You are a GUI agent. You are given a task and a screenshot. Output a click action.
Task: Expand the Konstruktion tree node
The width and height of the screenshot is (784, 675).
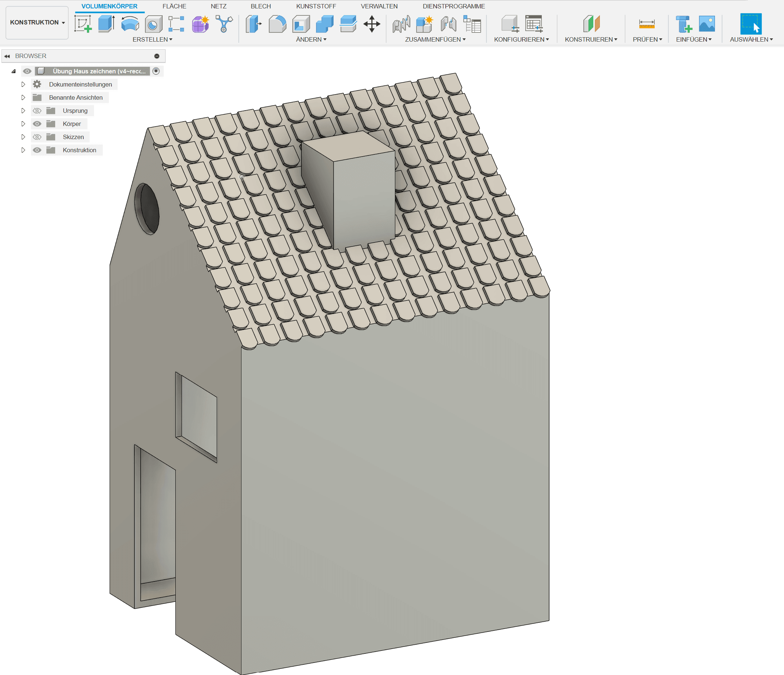pos(23,150)
